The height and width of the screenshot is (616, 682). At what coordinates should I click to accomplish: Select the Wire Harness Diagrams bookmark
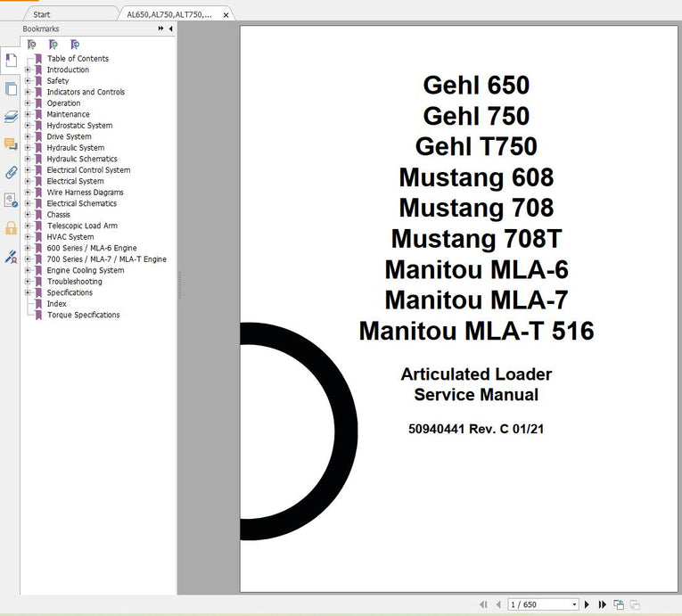(x=85, y=193)
